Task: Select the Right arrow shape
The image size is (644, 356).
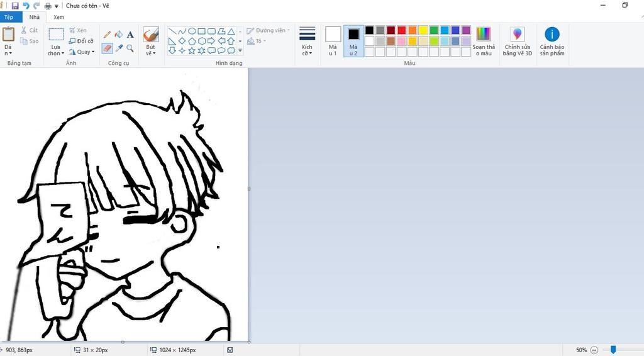Action: (x=211, y=41)
